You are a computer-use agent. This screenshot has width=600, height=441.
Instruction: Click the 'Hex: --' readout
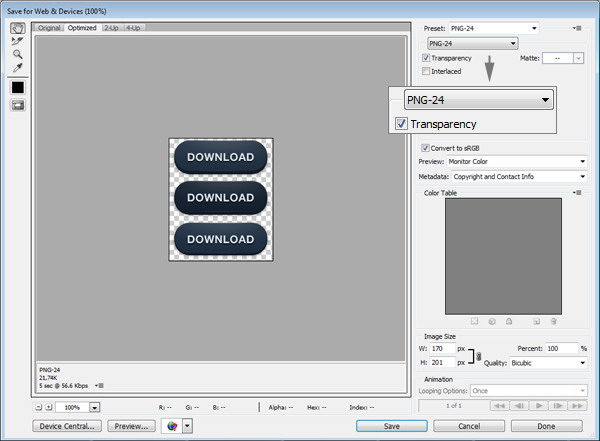[316, 407]
